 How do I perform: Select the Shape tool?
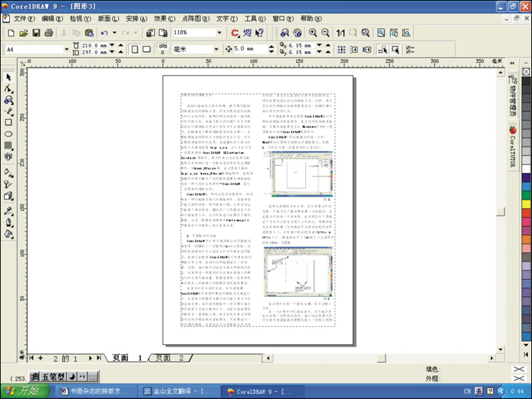(x=8, y=89)
